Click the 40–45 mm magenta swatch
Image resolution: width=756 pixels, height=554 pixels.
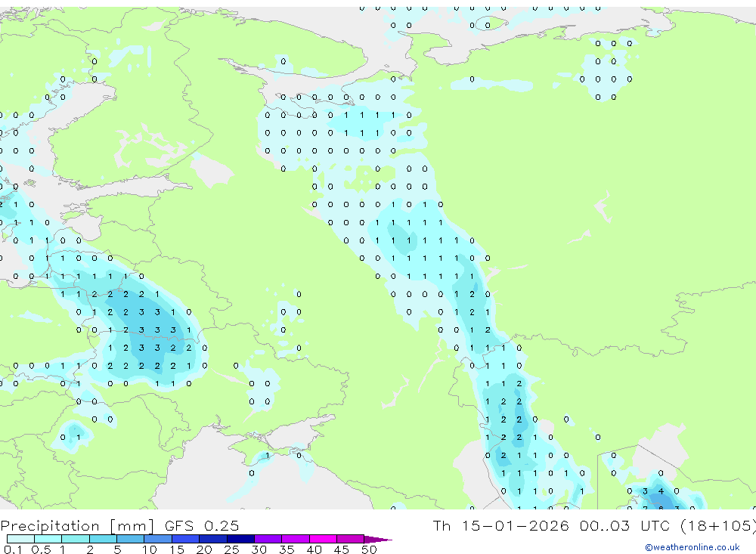[x=323, y=539]
